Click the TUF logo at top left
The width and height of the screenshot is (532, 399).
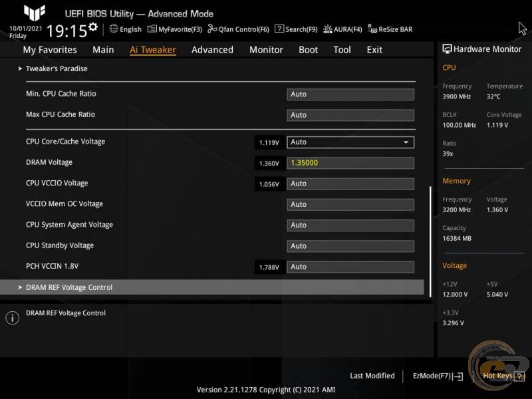tap(35, 13)
